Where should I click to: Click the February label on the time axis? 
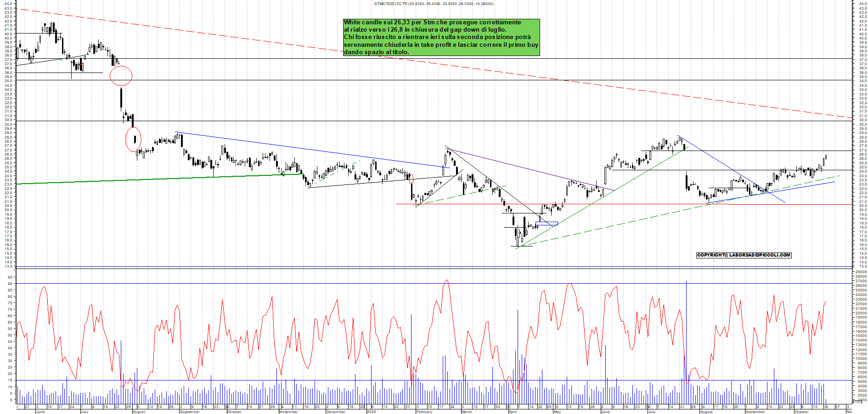[424, 412]
